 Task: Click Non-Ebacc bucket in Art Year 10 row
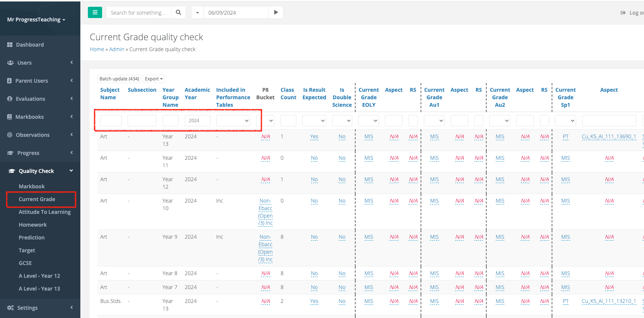265,212
